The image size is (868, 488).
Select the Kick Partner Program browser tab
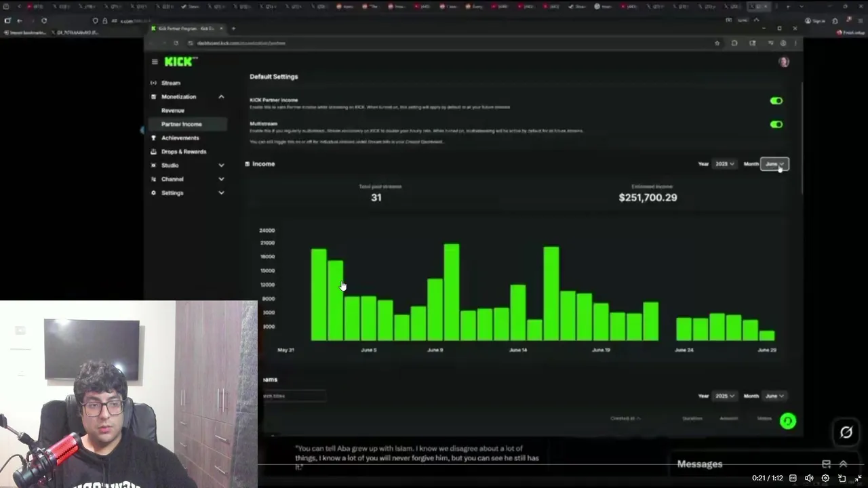[x=186, y=28]
